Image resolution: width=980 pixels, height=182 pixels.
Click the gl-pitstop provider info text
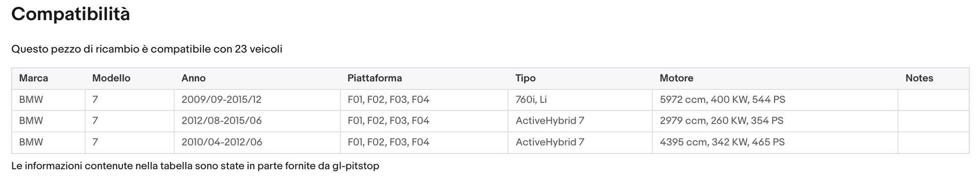click(x=195, y=166)
